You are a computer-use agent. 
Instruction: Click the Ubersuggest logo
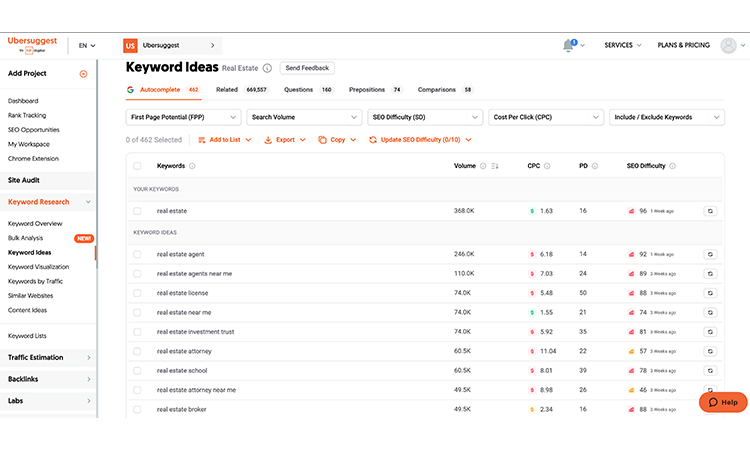click(x=32, y=44)
